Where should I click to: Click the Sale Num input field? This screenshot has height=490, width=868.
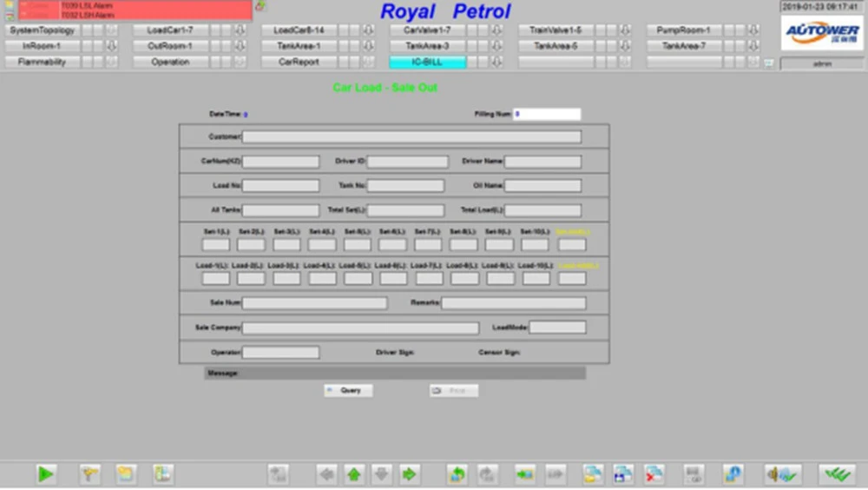point(315,302)
